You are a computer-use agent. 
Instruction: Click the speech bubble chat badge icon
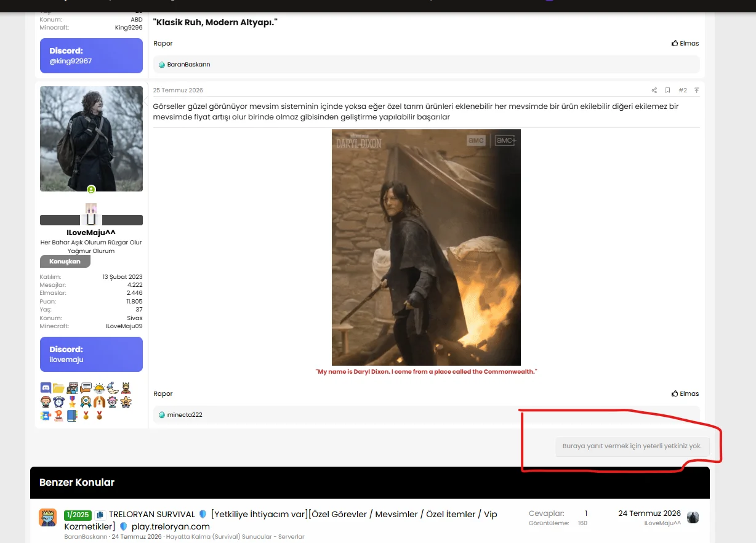[x=86, y=388]
